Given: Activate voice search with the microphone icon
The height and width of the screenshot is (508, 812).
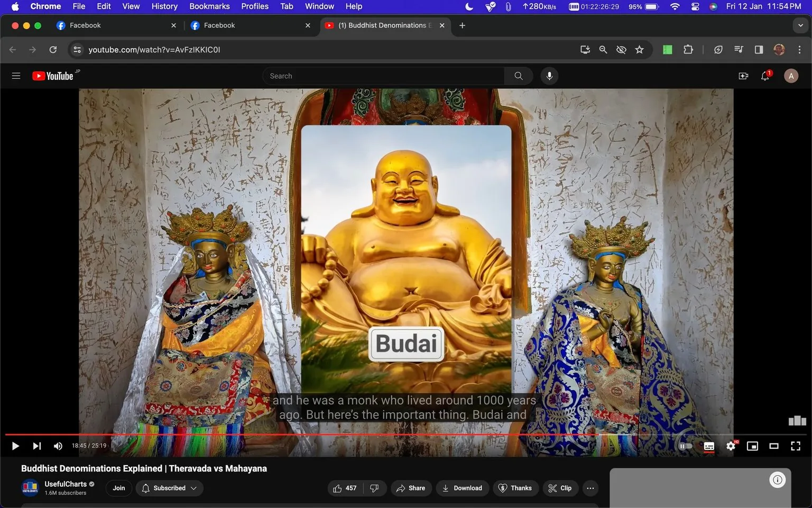Looking at the screenshot, I should (x=549, y=76).
